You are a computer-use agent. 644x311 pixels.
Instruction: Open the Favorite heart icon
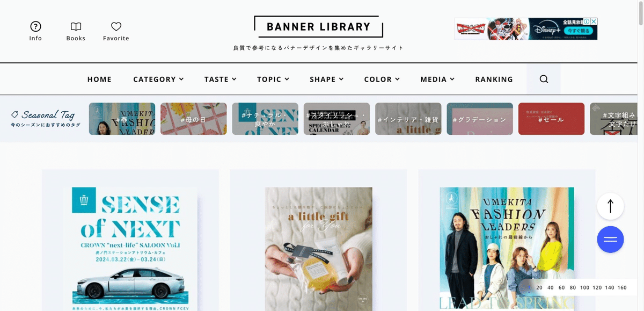pyautogui.click(x=116, y=26)
